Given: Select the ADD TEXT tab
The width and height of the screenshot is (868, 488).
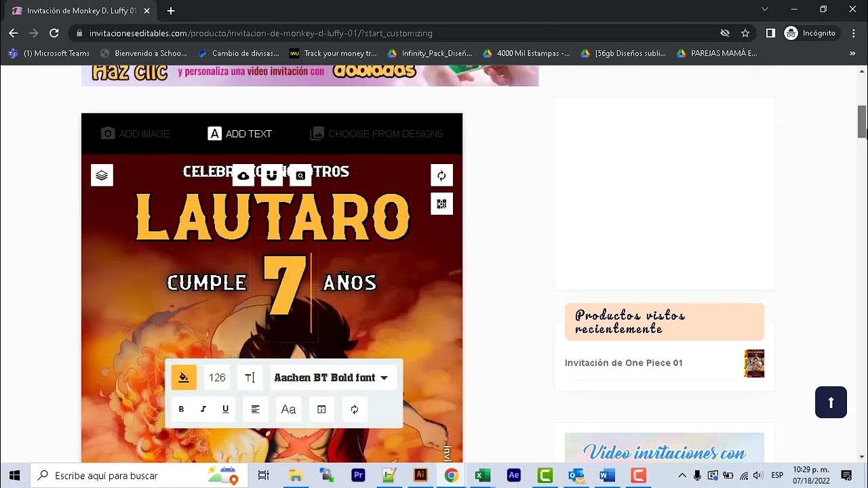Looking at the screenshot, I should point(240,134).
